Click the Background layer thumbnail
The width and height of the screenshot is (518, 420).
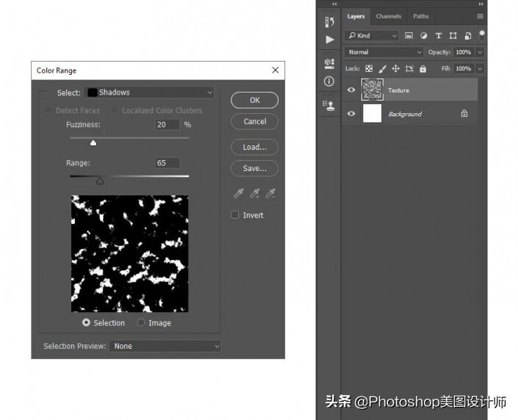click(372, 114)
